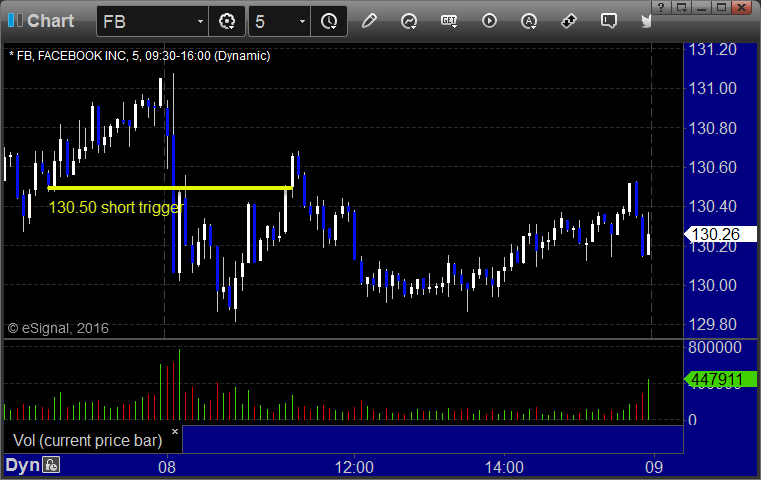This screenshot has height=480, width=761.
Task: Click the Vol (current price bar) label
Action: tap(87, 440)
